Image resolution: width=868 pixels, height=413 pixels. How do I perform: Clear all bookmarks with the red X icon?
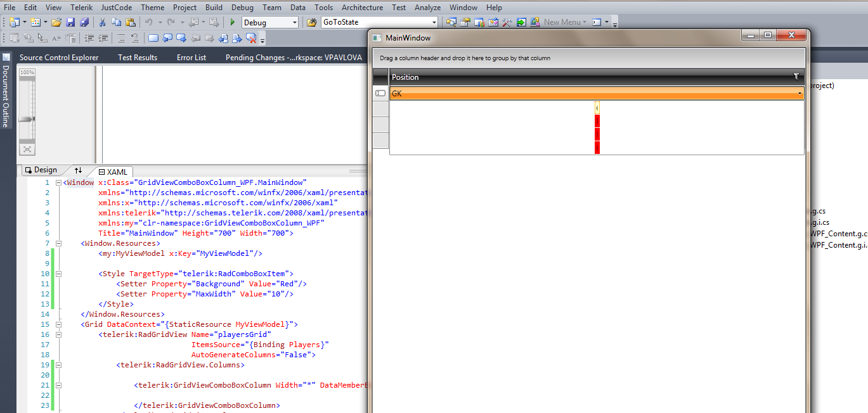251,38
